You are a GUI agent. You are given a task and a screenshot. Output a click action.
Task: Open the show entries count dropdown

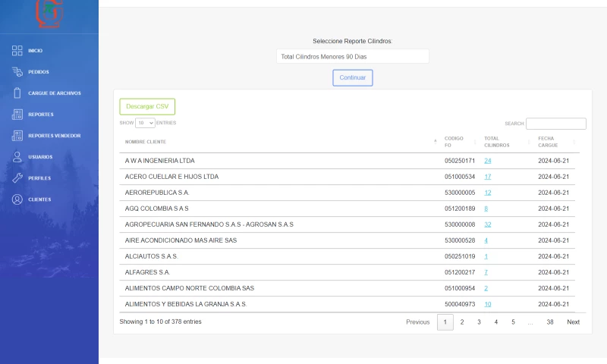click(145, 123)
